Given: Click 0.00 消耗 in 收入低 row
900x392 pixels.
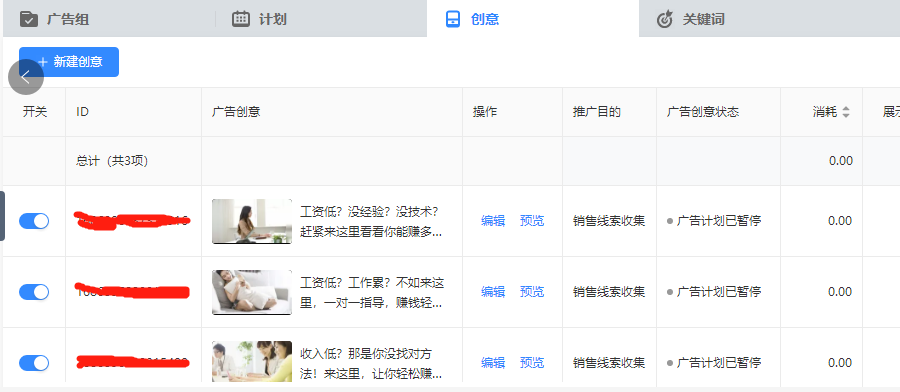Looking at the screenshot, I should 840,363.
